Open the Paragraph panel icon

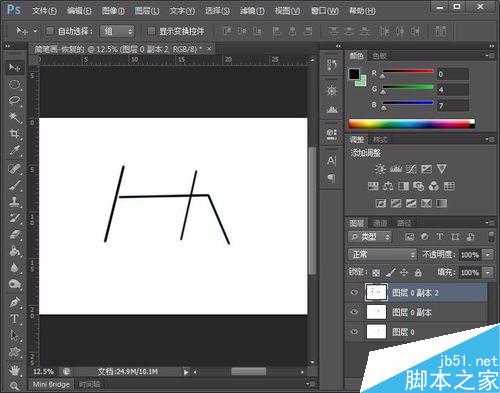coord(331,178)
